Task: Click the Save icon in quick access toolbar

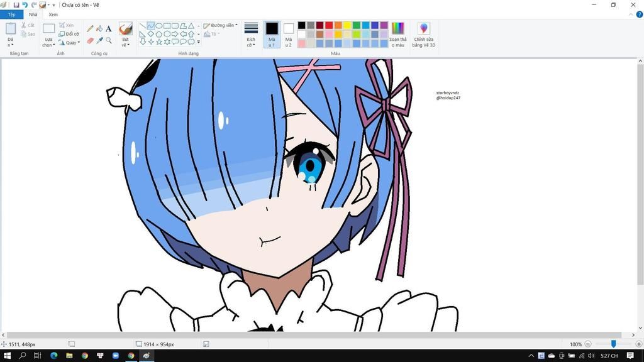Action: point(16,5)
